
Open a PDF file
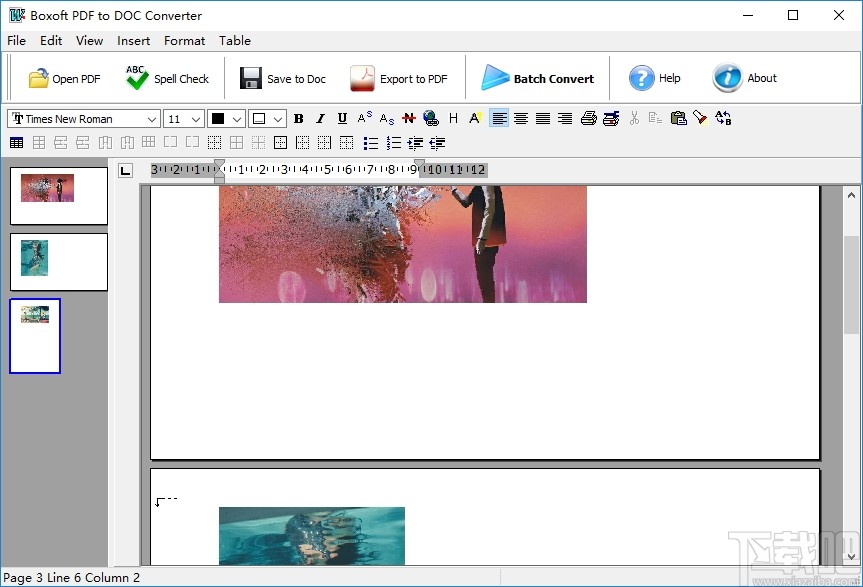coord(60,77)
